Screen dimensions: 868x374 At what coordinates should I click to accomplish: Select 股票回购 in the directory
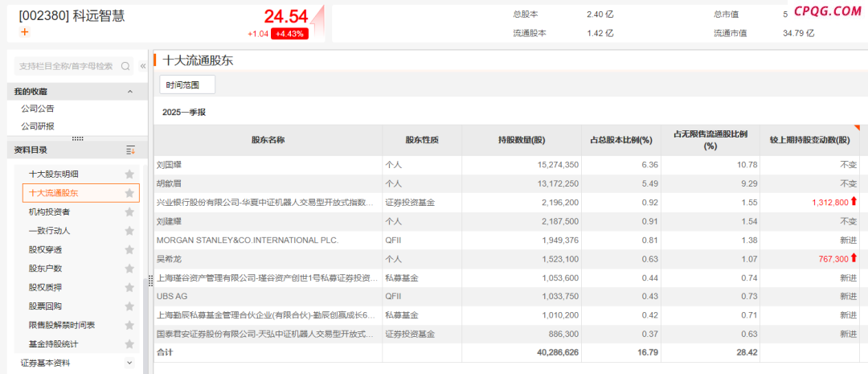45,306
